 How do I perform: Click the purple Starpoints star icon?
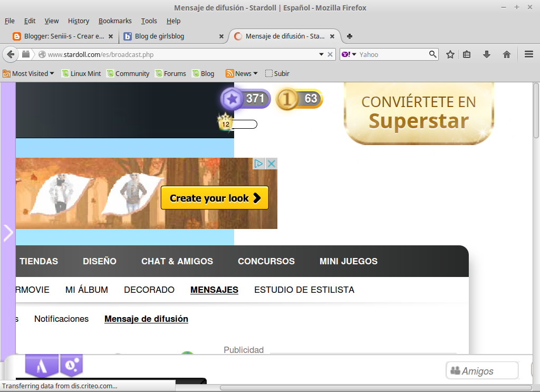(232, 99)
